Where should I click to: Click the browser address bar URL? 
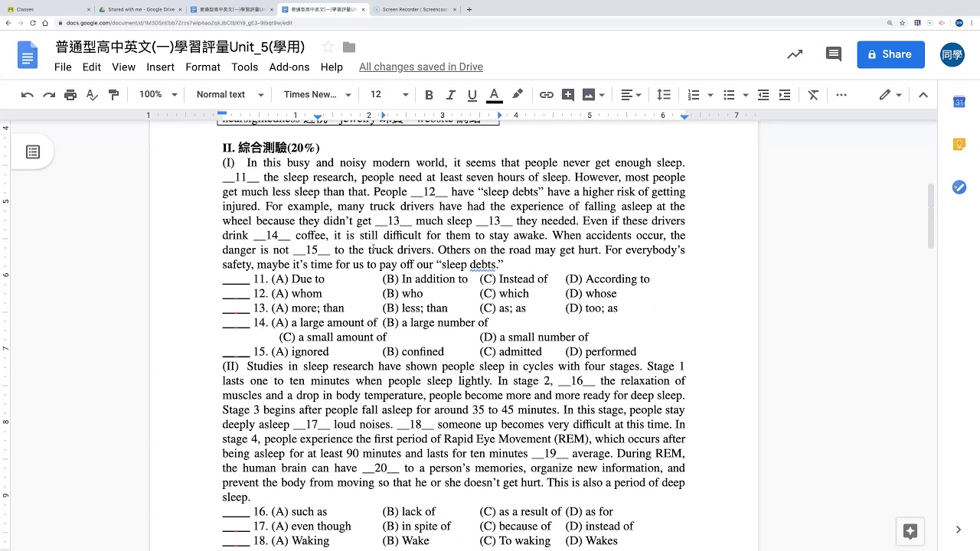[x=178, y=23]
